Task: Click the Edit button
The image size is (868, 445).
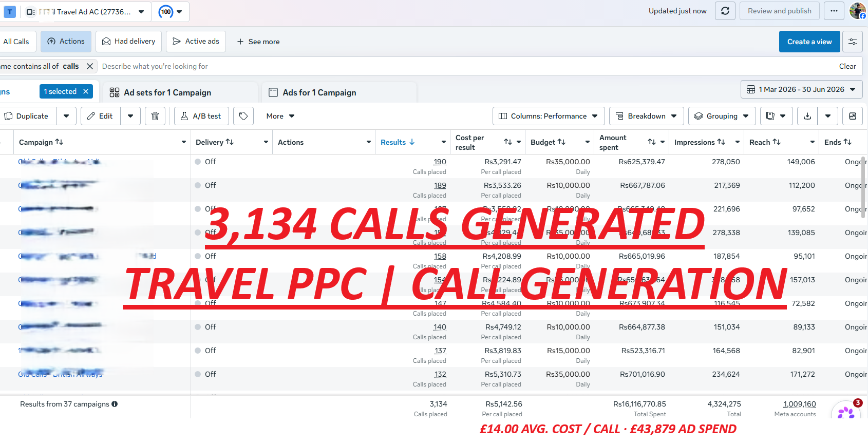Action: point(100,116)
